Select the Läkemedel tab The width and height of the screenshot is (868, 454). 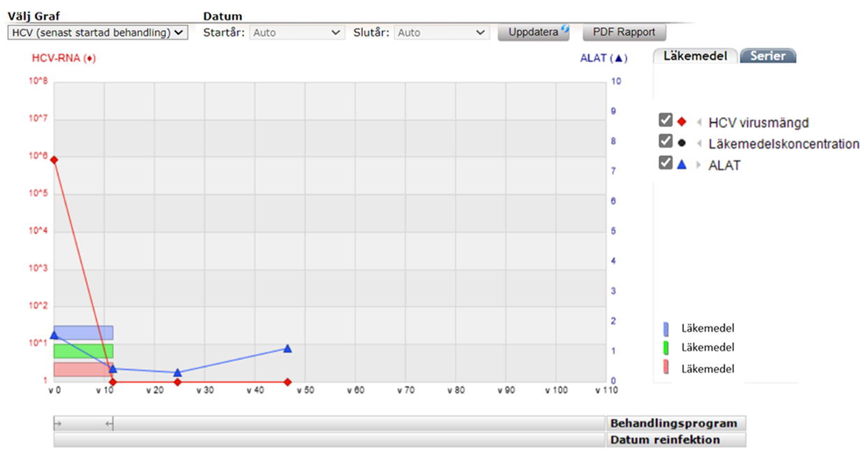[695, 54]
